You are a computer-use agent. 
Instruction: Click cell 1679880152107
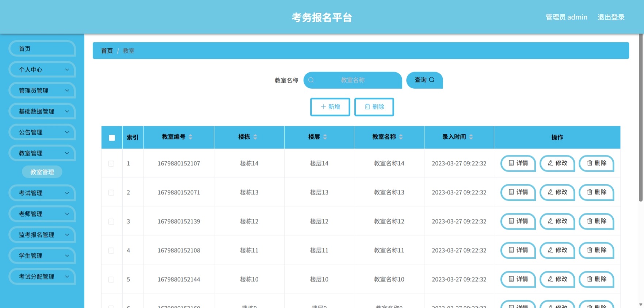(179, 163)
